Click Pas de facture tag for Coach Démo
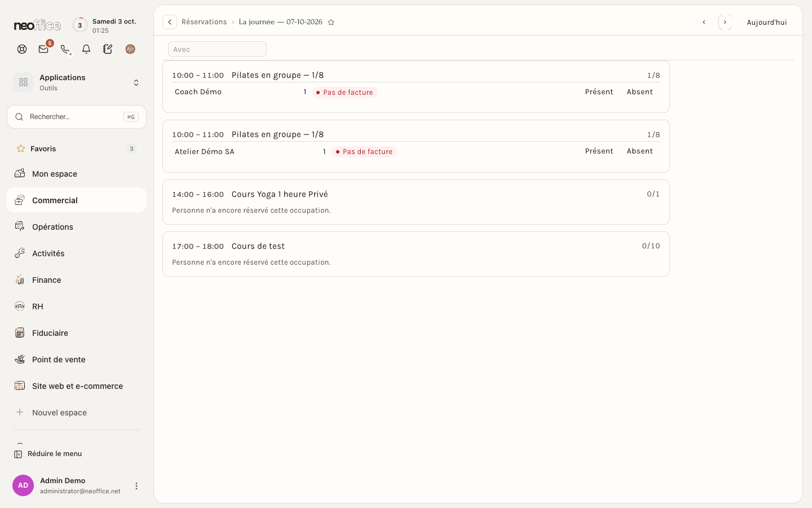The width and height of the screenshot is (812, 508). pos(345,93)
